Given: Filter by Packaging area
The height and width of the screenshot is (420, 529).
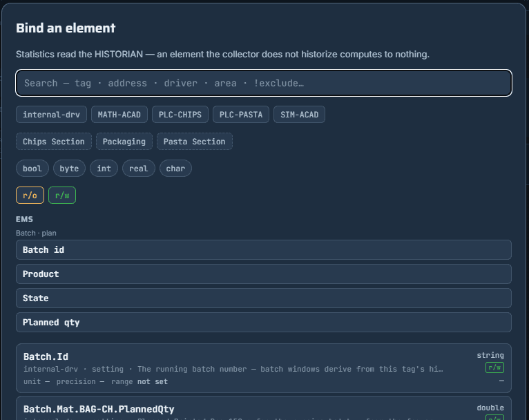Looking at the screenshot, I should coord(124,142).
